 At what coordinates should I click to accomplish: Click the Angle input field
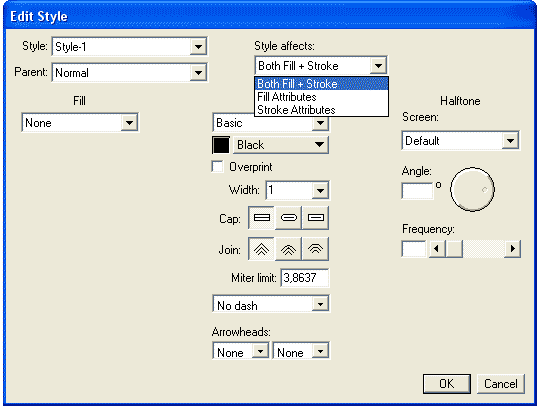click(x=417, y=190)
